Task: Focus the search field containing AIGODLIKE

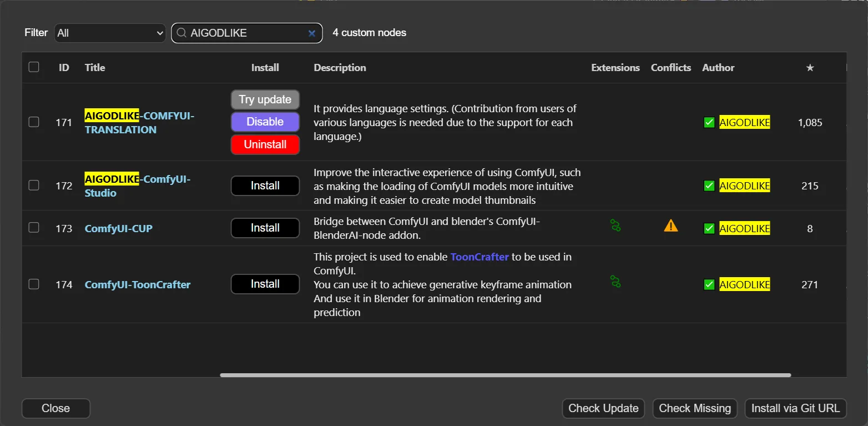Action: coord(247,33)
